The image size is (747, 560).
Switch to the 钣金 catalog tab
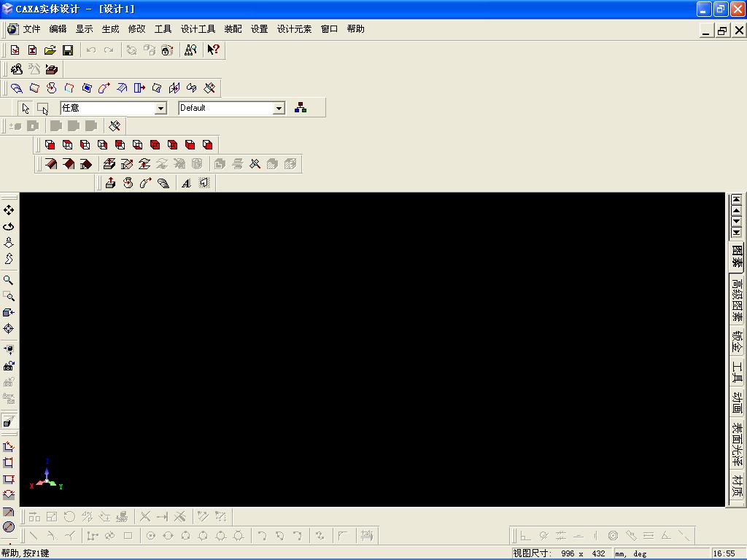click(737, 341)
